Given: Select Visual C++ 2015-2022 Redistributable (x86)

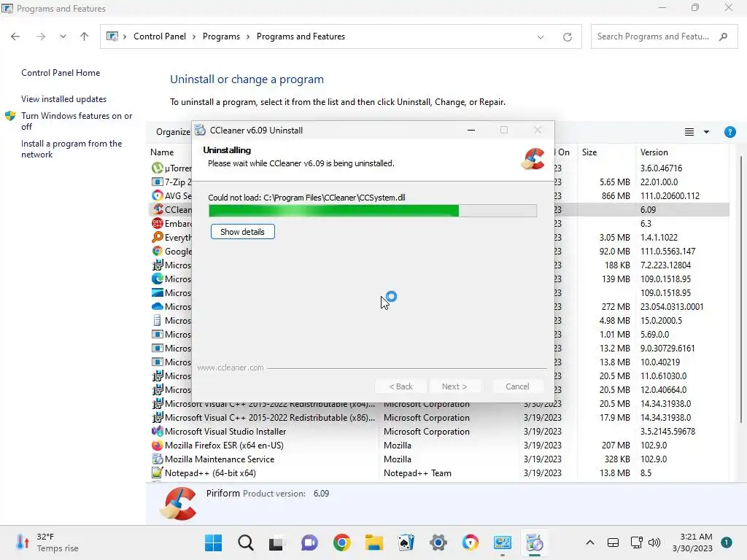Looking at the screenshot, I should pyautogui.click(x=270, y=418).
